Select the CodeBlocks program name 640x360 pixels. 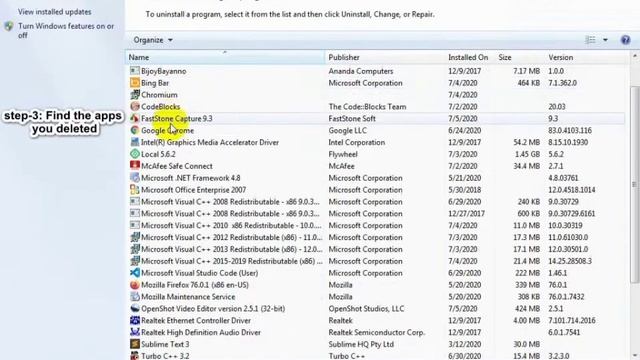(160, 107)
